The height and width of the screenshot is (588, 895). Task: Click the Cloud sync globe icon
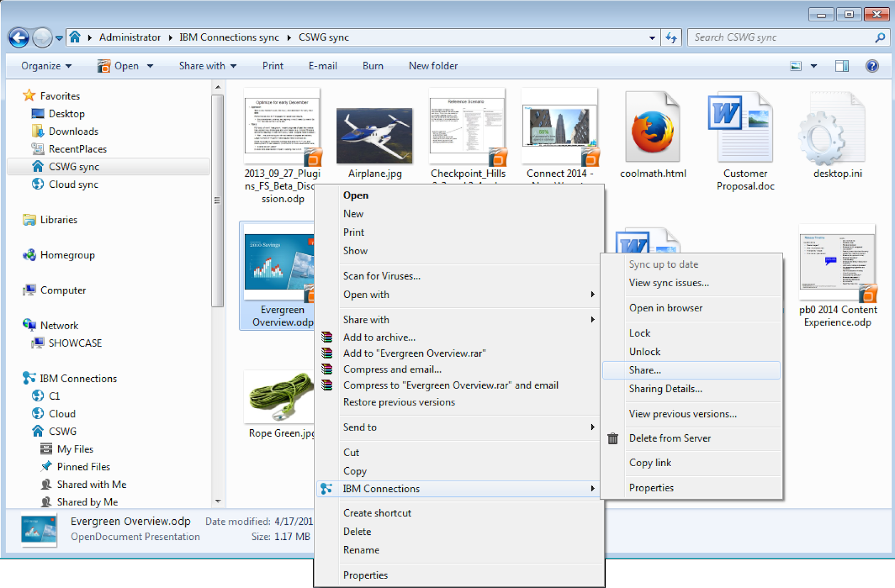(x=38, y=184)
